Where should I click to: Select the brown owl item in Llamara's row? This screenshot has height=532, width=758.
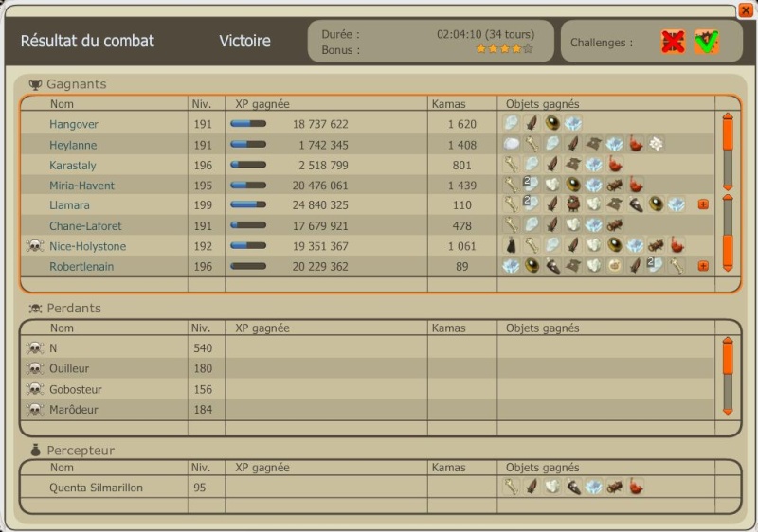pyautogui.click(x=573, y=204)
